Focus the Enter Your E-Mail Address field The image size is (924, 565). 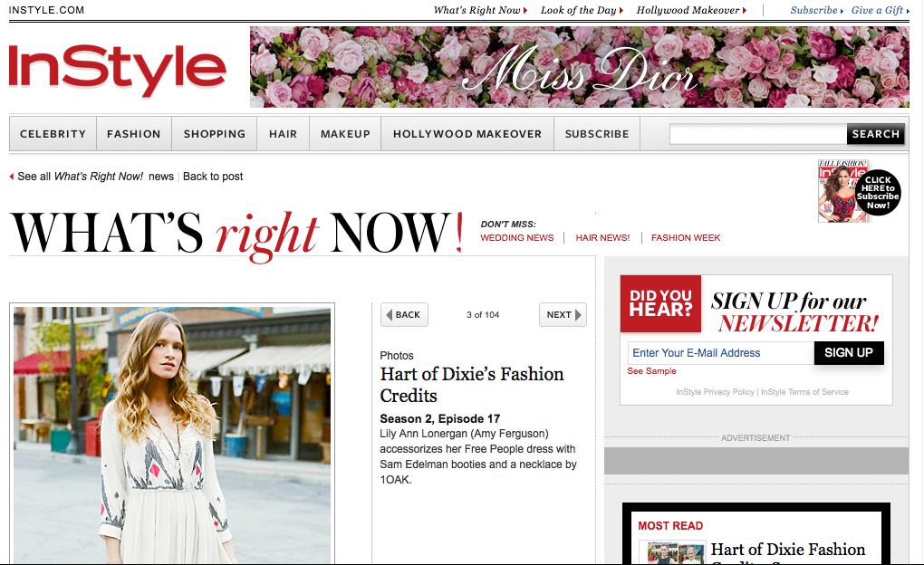pyautogui.click(x=721, y=353)
